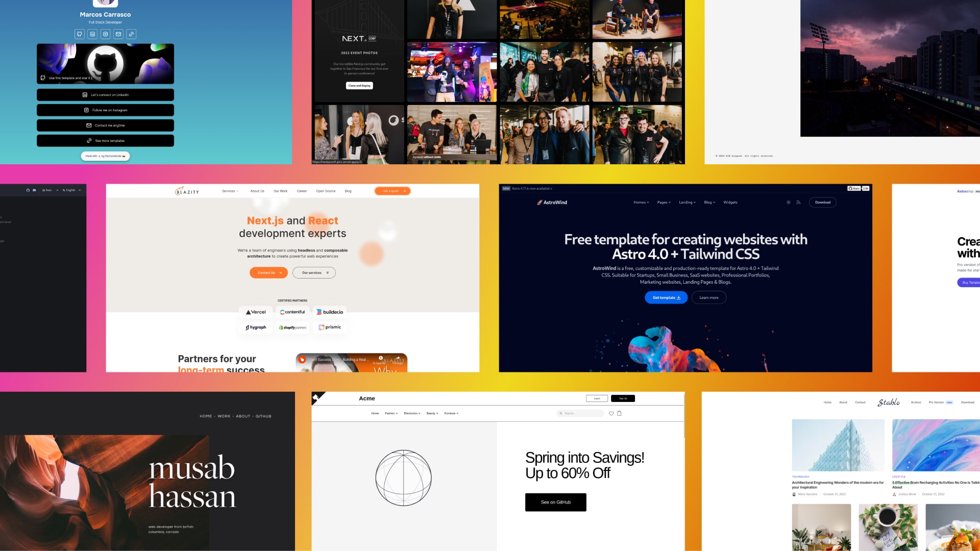Click the About tab on musab hassan portfolio
This screenshot has height=551, width=980.
[243, 416]
